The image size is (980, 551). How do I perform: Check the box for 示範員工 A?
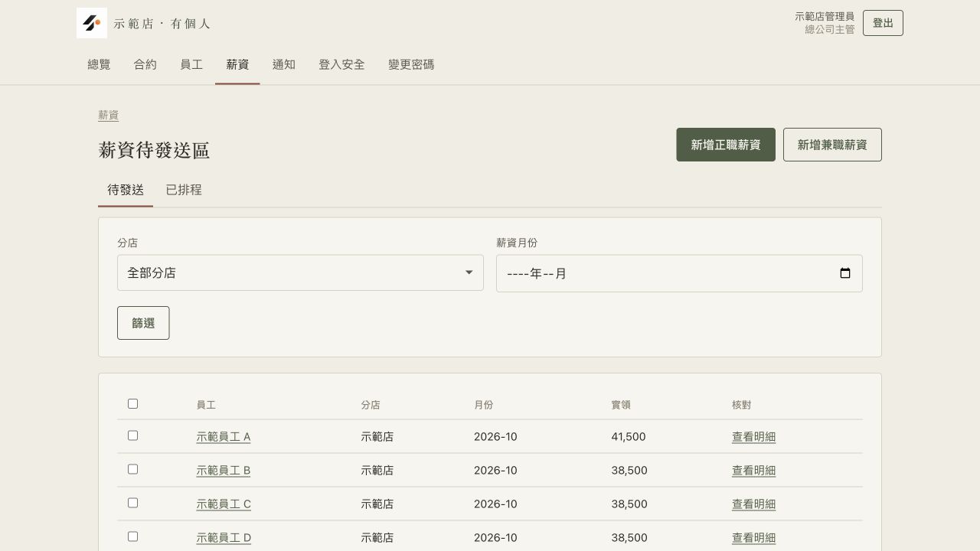click(x=132, y=435)
